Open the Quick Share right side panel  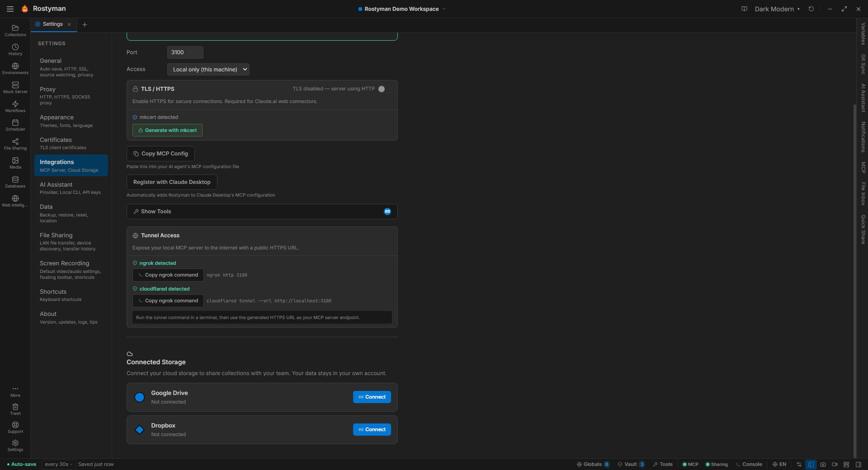(x=863, y=229)
